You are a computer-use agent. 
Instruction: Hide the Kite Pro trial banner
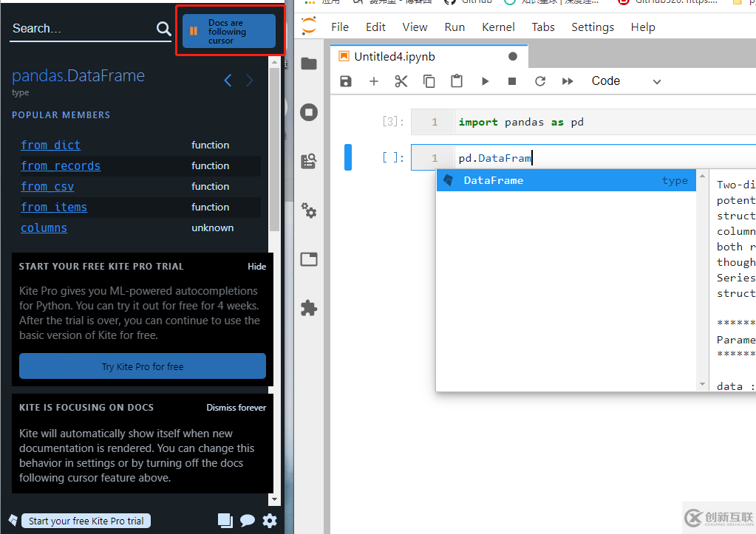pos(257,267)
